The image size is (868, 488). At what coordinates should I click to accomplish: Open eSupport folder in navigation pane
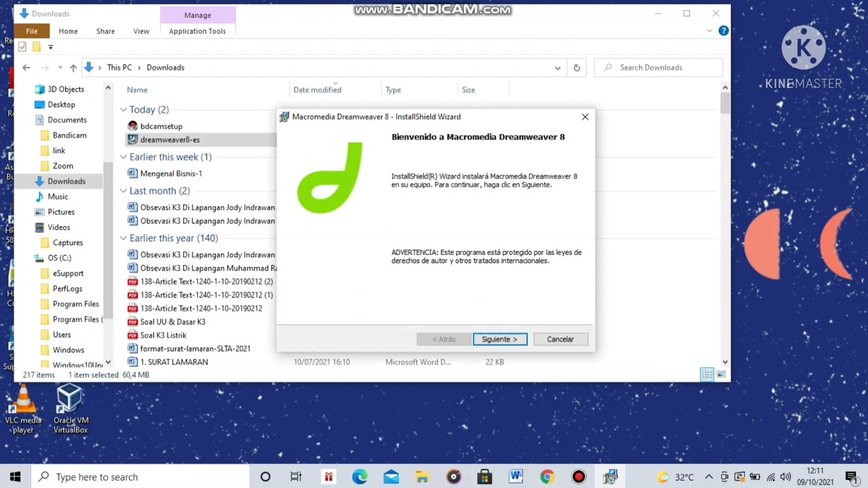(68, 273)
